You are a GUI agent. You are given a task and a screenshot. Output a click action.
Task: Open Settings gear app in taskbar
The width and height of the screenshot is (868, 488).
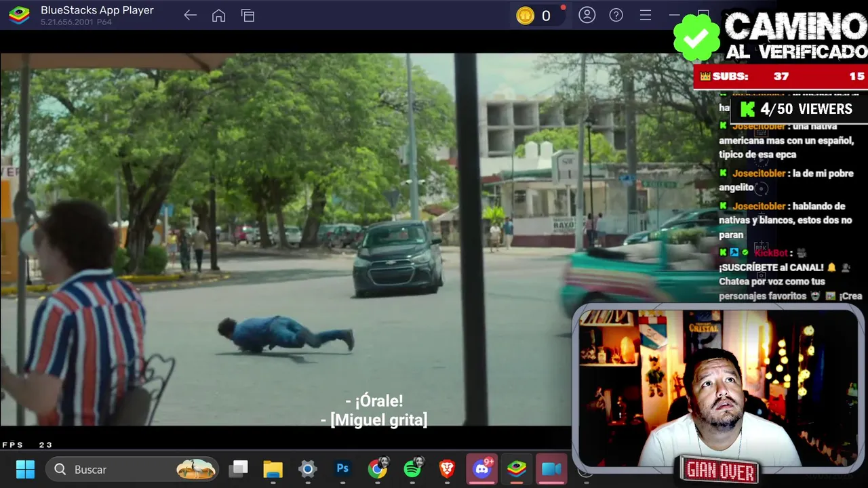(308, 469)
